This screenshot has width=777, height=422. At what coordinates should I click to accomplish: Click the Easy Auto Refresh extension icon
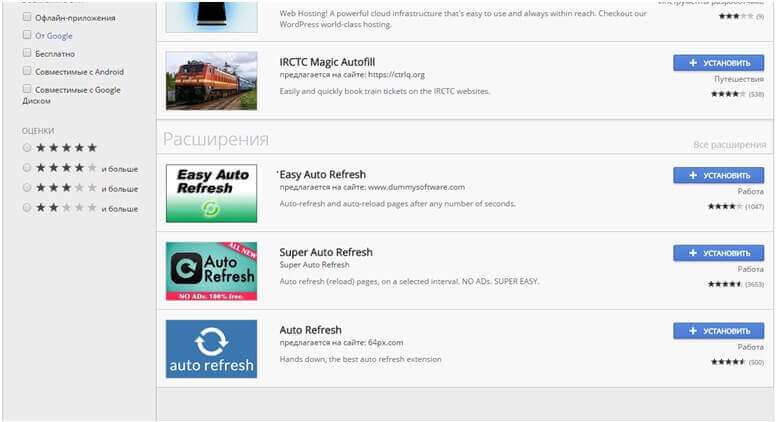pos(211,193)
